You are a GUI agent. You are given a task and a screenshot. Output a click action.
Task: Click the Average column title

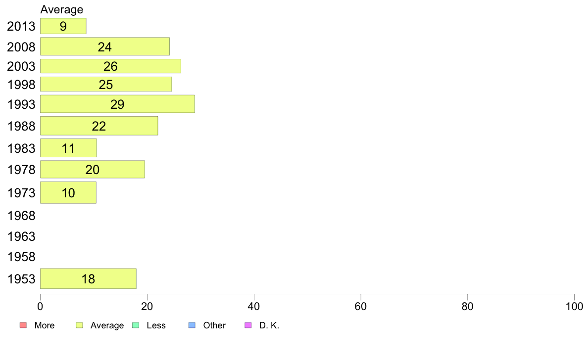(x=62, y=9)
